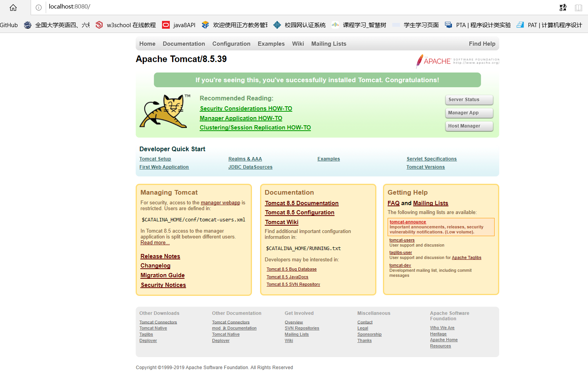Open the Tomcat 8.5 Configuration link

pyautogui.click(x=300, y=212)
